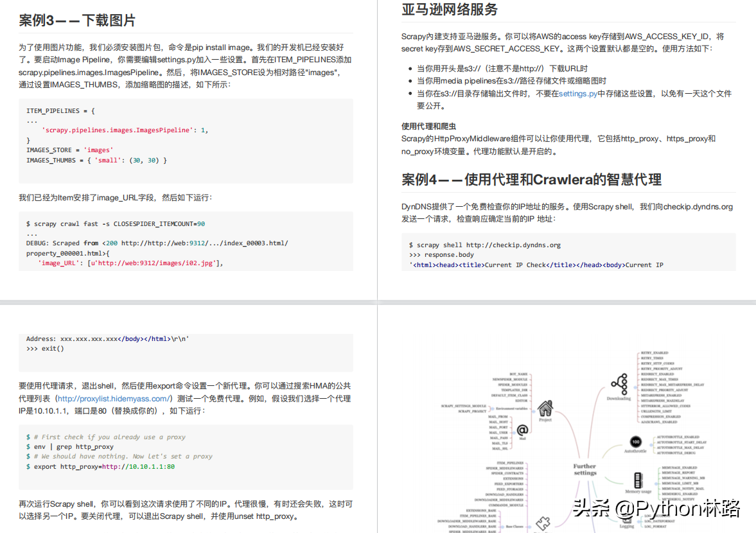Click the 'DynDNS提供了一个免费检查' paragraph
Image resolution: width=756 pixels, height=533 pixels.
pyautogui.click(x=567, y=213)
